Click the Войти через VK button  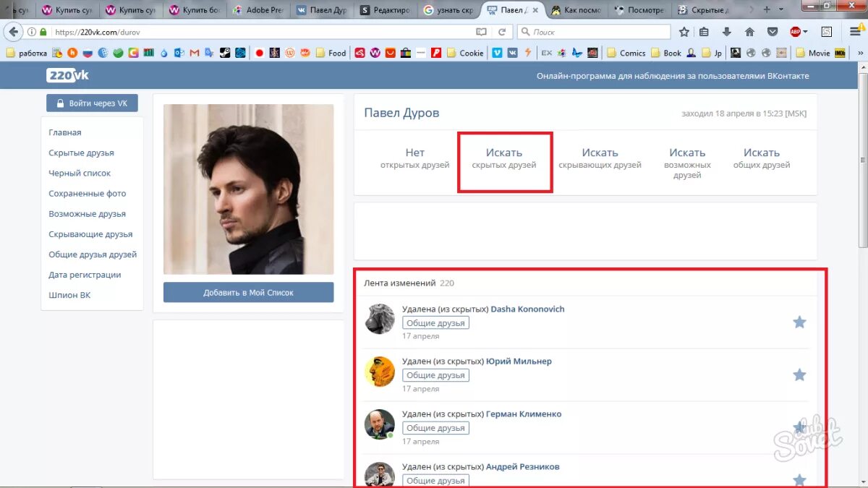92,103
